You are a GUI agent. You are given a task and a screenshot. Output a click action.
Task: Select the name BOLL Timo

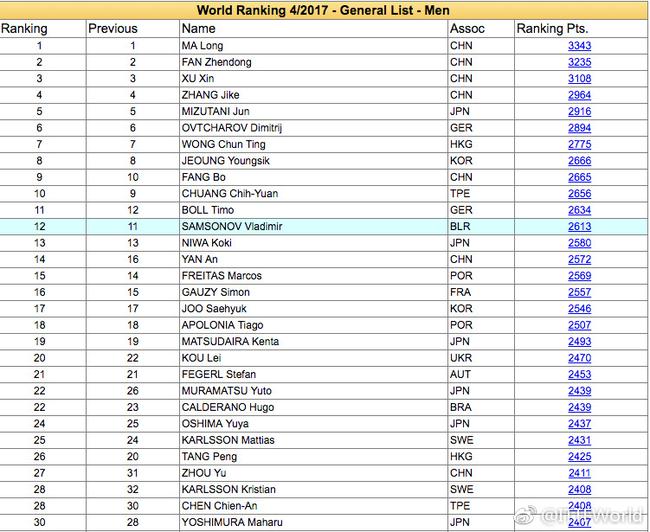pos(208,210)
